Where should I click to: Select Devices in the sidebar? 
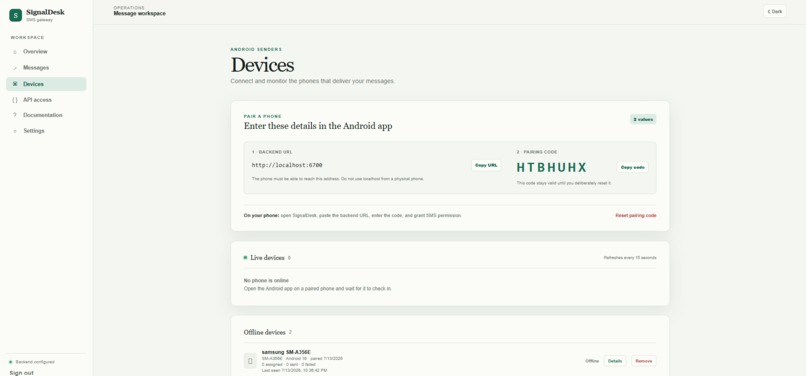point(46,84)
